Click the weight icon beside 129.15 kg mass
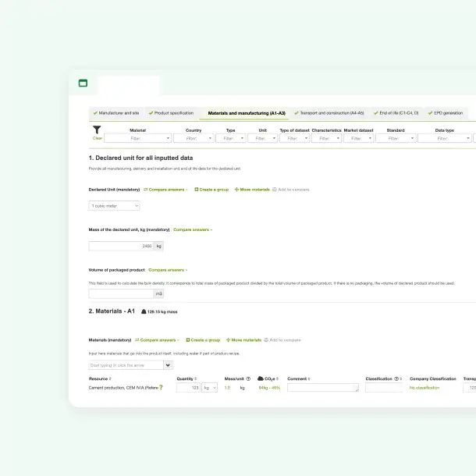 tap(144, 311)
